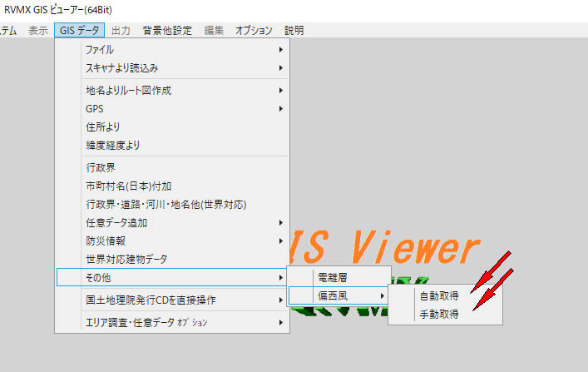Click 自動取得 under 偏西風

pos(437,295)
